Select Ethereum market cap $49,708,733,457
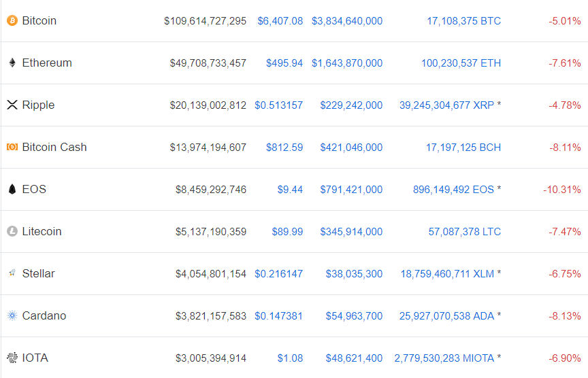Image resolution: width=588 pixels, height=378 pixels. tap(208, 63)
